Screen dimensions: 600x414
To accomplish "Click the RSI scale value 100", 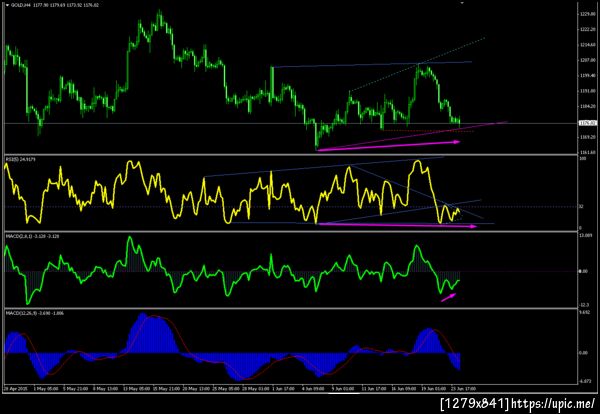I will tap(582, 158).
